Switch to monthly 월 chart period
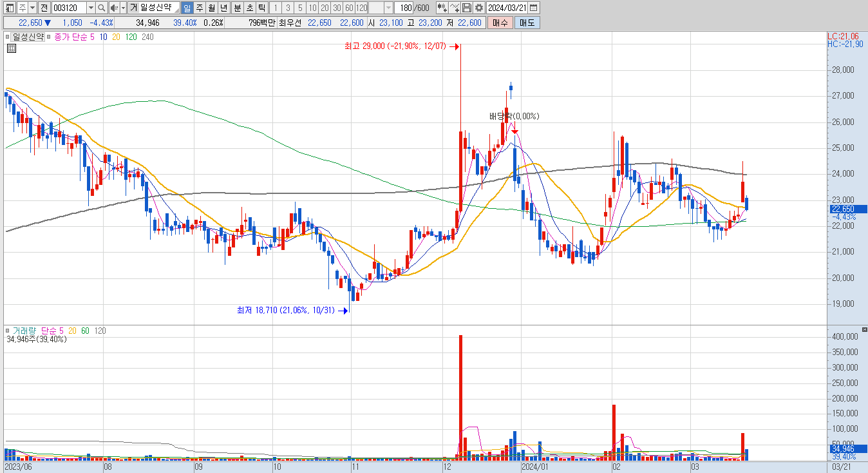Image resolution: width=868 pixels, height=473 pixels. pos(211,8)
